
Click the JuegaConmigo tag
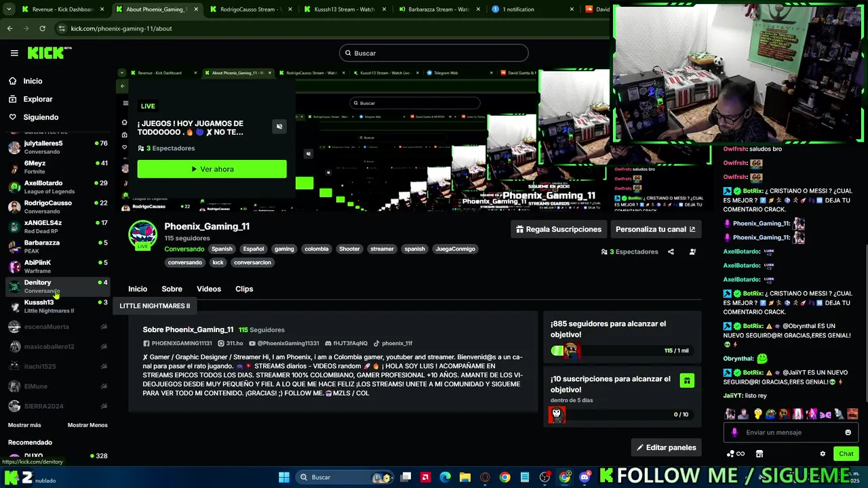tap(455, 249)
